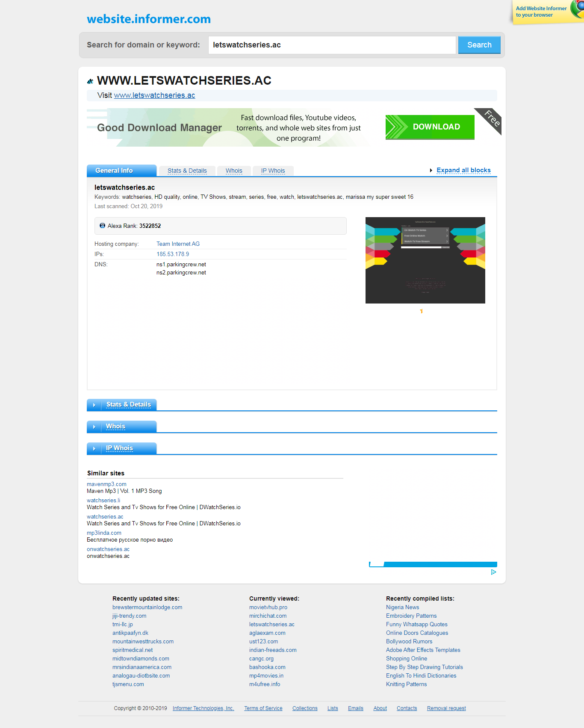Open the Contacts footer link
The height and width of the screenshot is (728, 584).
pos(407,708)
